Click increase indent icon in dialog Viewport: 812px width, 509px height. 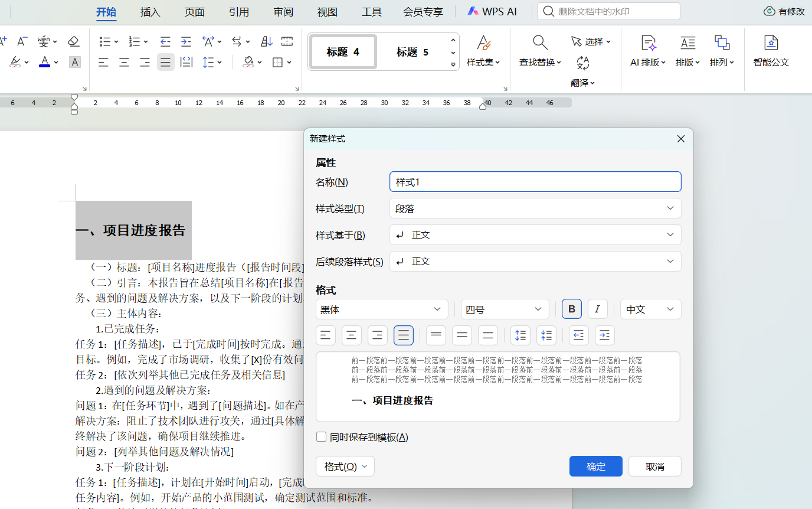point(604,335)
